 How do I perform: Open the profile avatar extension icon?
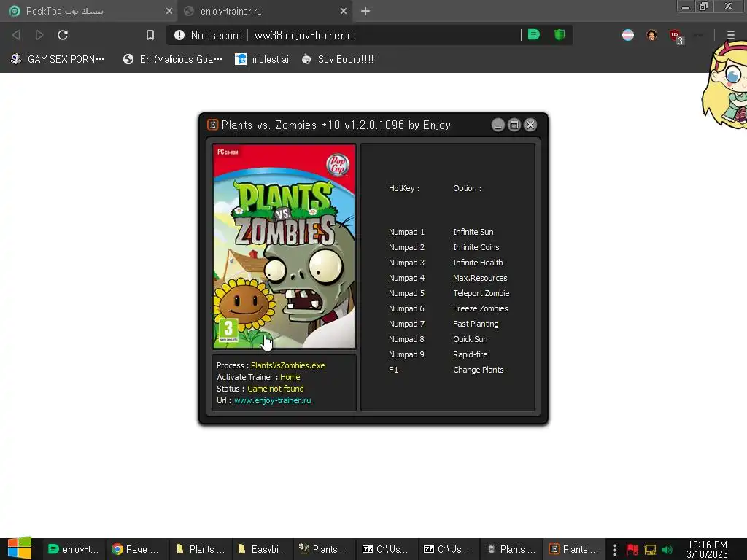click(x=651, y=35)
